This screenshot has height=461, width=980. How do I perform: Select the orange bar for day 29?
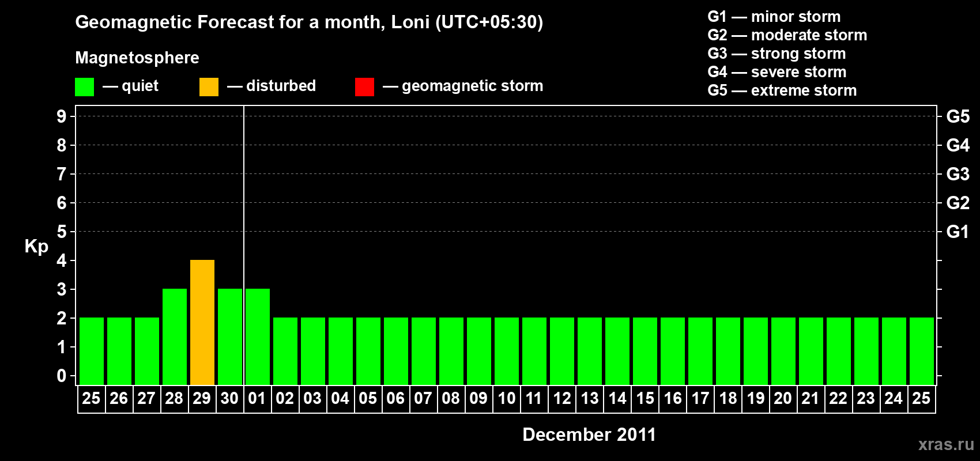[x=202, y=322]
